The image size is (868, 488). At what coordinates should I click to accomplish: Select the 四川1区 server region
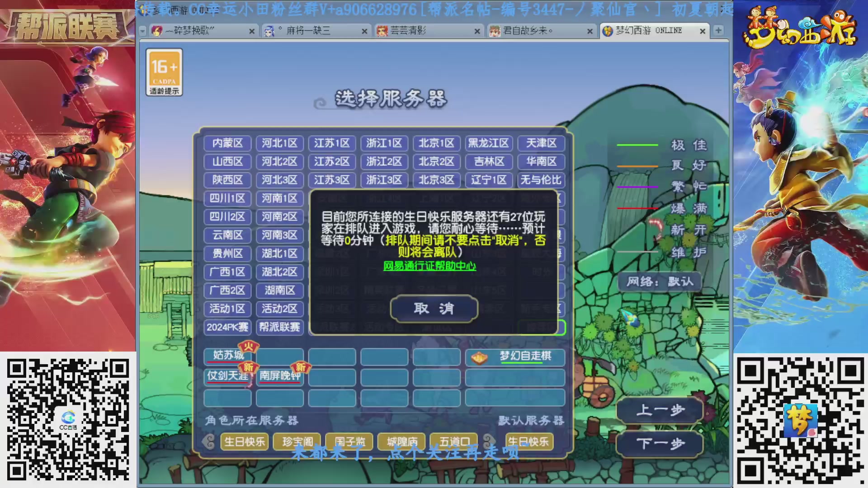pyautogui.click(x=227, y=198)
